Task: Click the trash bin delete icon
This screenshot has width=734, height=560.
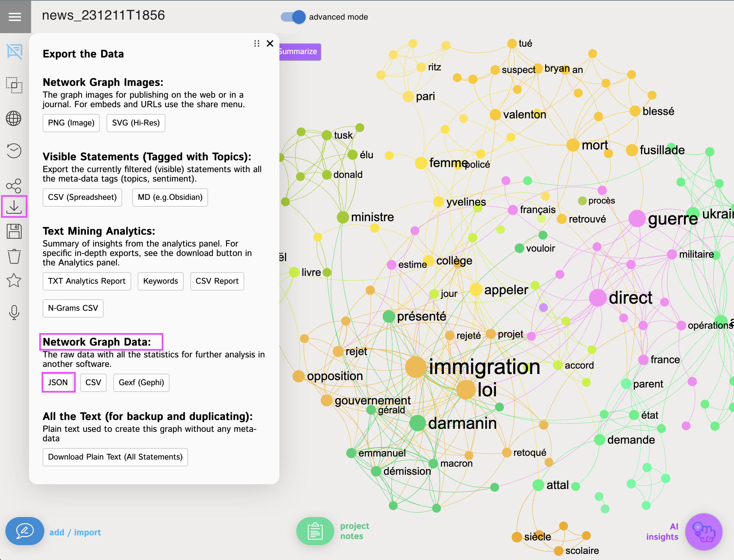Action: [x=14, y=256]
